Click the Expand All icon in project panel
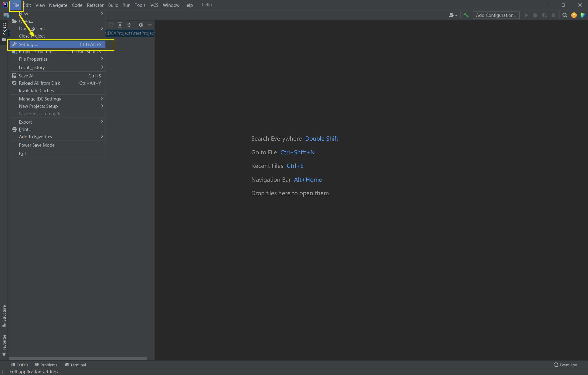This screenshot has width=588, height=375. coord(120,25)
